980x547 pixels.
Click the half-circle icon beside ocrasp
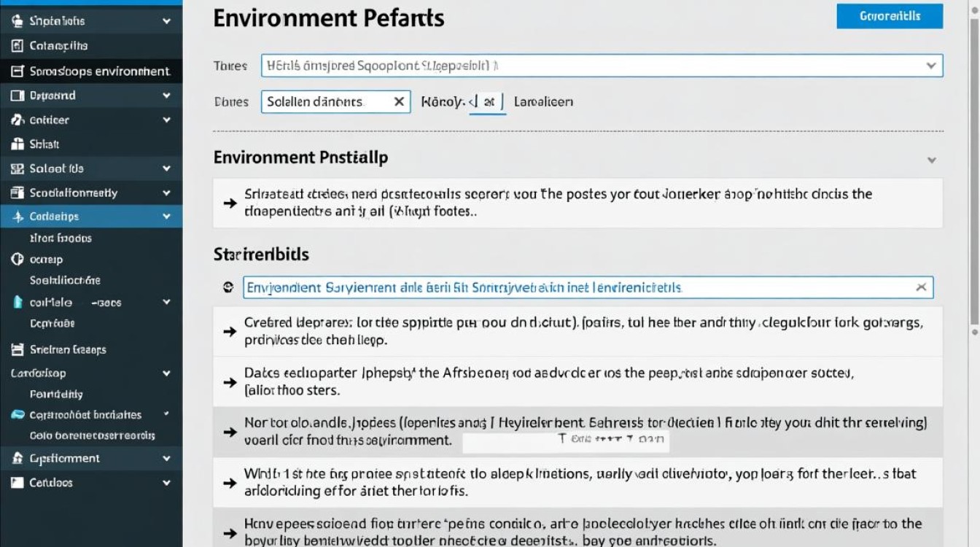click(17, 259)
